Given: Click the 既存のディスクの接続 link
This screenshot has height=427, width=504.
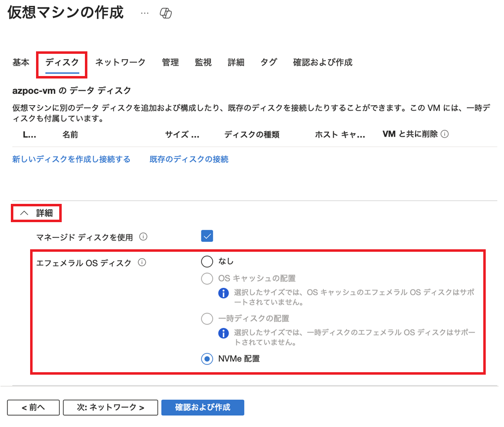Looking at the screenshot, I should 189,159.
